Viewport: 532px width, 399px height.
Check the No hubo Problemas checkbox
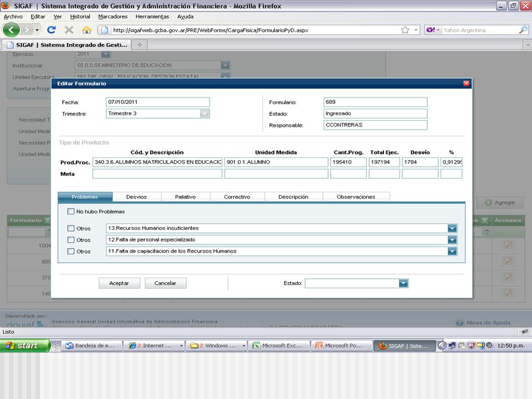[71, 211]
